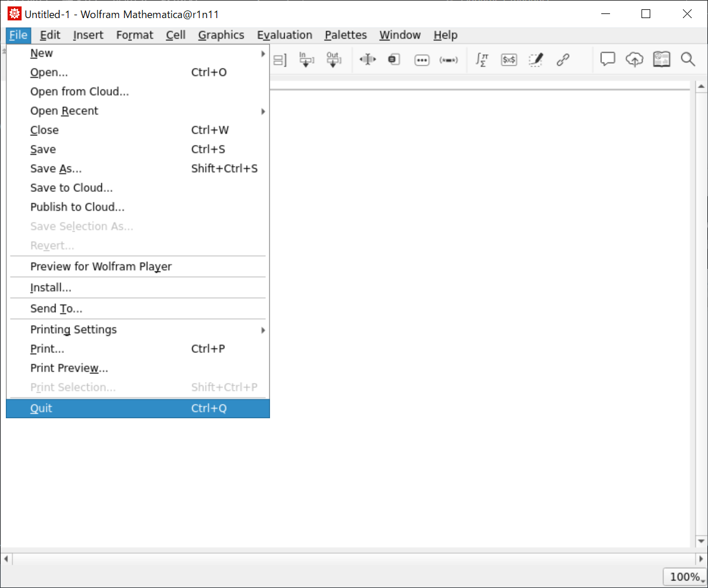Click the hyperlink chain icon in toolbar
Viewport: 708px width, 588px height.
[563, 60]
